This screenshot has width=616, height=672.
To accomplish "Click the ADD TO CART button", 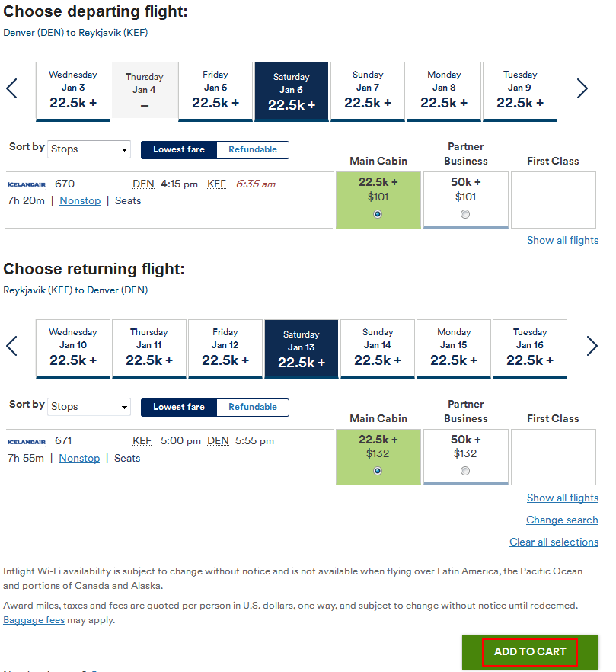I will pyautogui.click(x=530, y=652).
